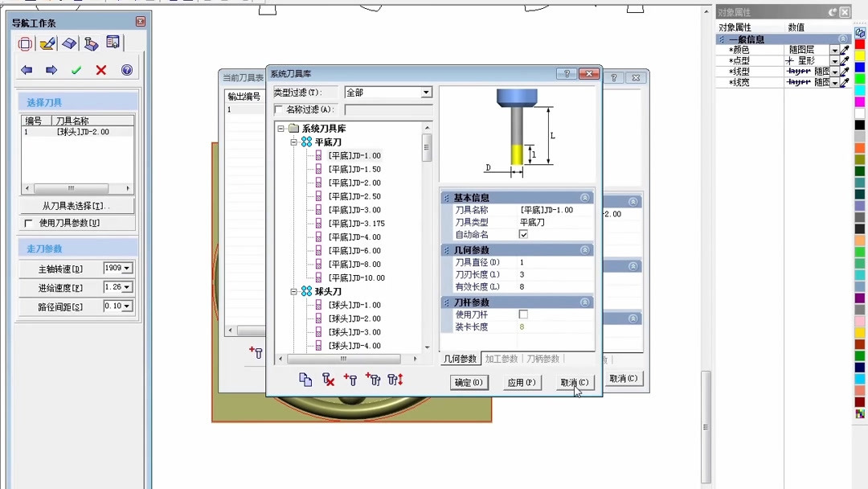Click the back blue arrow icon
868x489 pixels.
pyautogui.click(x=27, y=70)
